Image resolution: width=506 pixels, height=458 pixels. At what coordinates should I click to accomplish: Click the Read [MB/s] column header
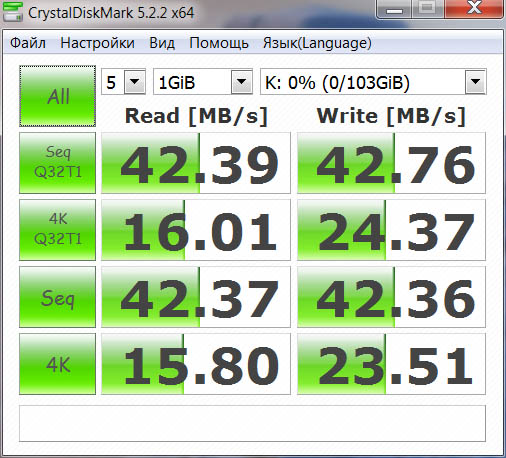(196, 116)
